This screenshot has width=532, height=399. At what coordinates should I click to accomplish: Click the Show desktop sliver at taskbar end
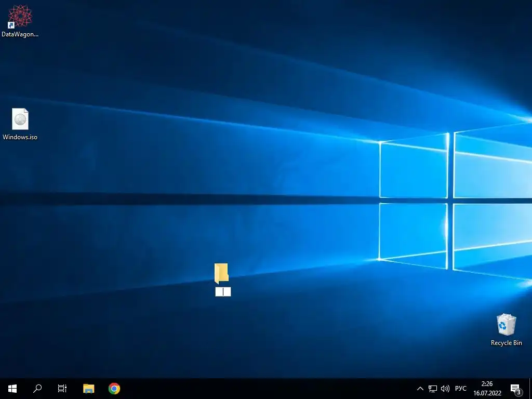[x=530, y=389]
